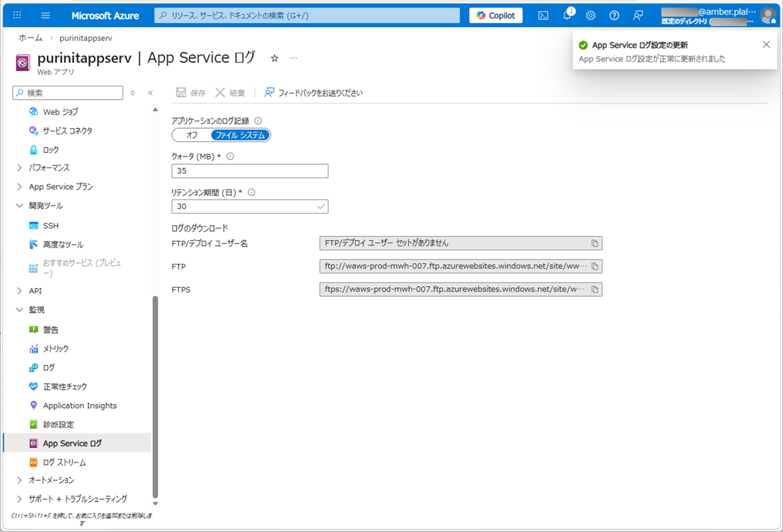Copy the FTP endpoint URL
This screenshot has height=532, width=783.
pos(595,267)
